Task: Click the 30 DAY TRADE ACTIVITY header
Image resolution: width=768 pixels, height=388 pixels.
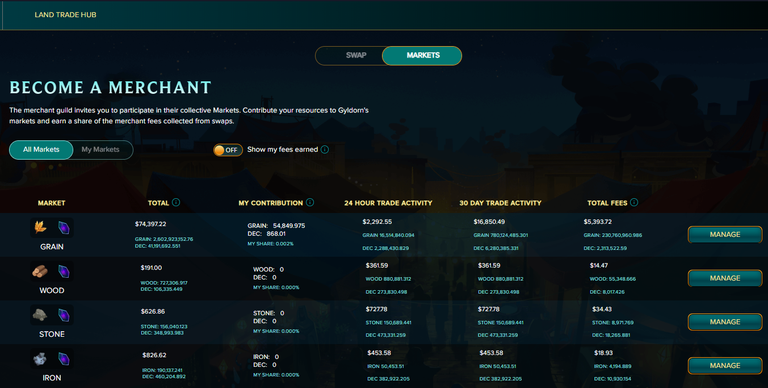Action: pyautogui.click(x=500, y=203)
